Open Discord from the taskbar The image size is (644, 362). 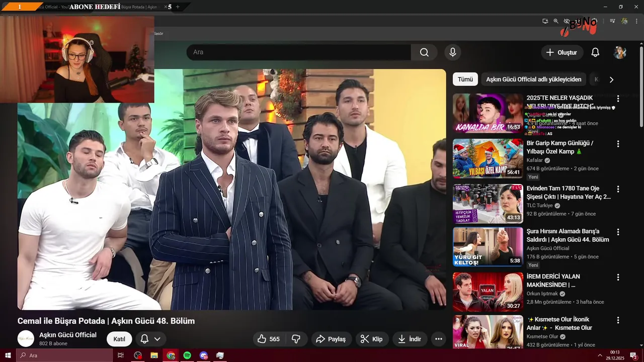[203, 355]
